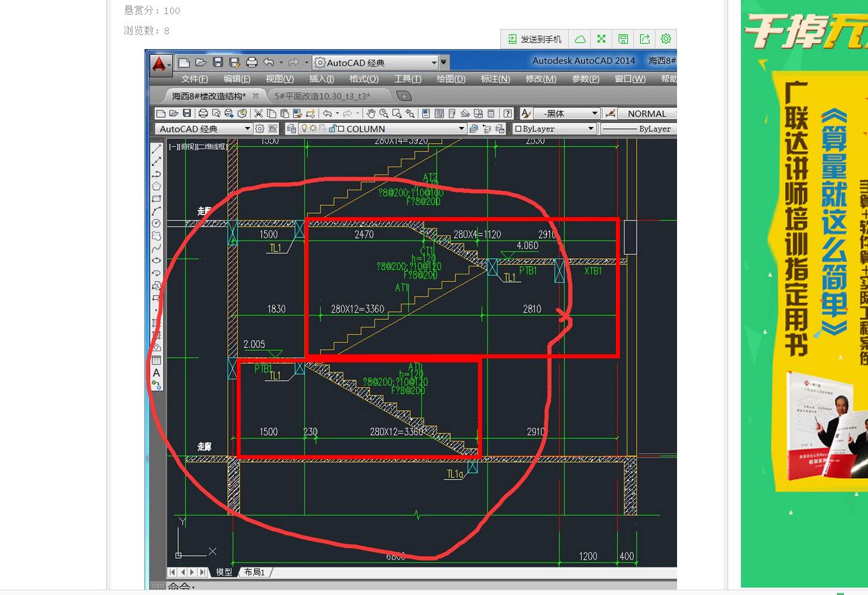The width and height of the screenshot is (868, 595).
Task: Click the Cut scissors icon
Action: (x=258, y=114)
